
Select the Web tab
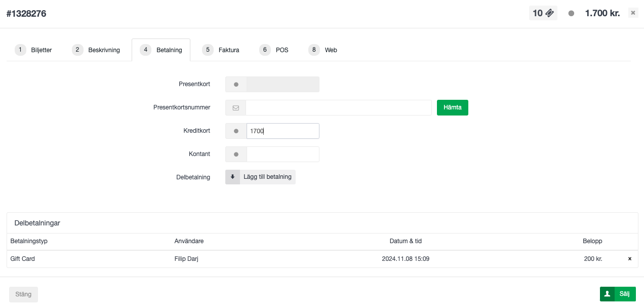324,50
